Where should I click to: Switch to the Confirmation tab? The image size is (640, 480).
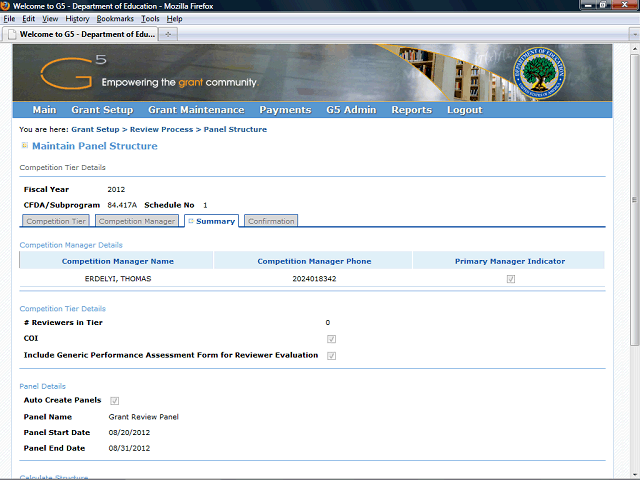[271, 221]
